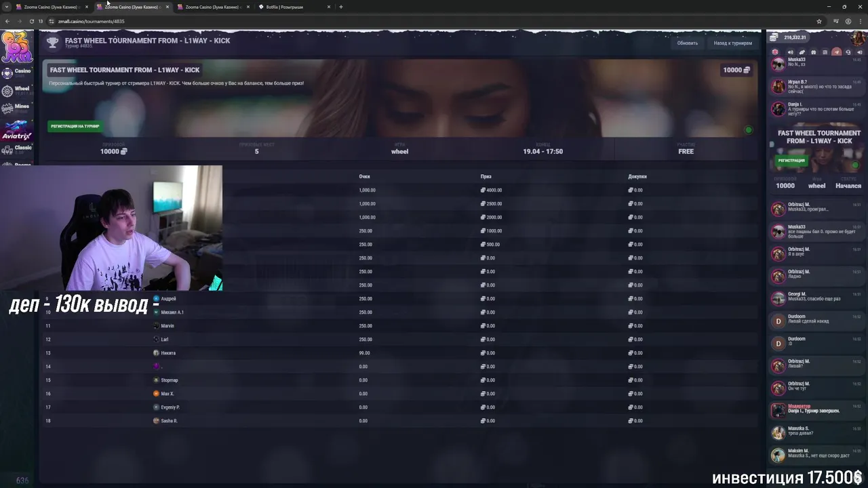This screenshot has width=868, height=488.
Task: Open the Casino section in sidebar
Action: tap(16, 72)
